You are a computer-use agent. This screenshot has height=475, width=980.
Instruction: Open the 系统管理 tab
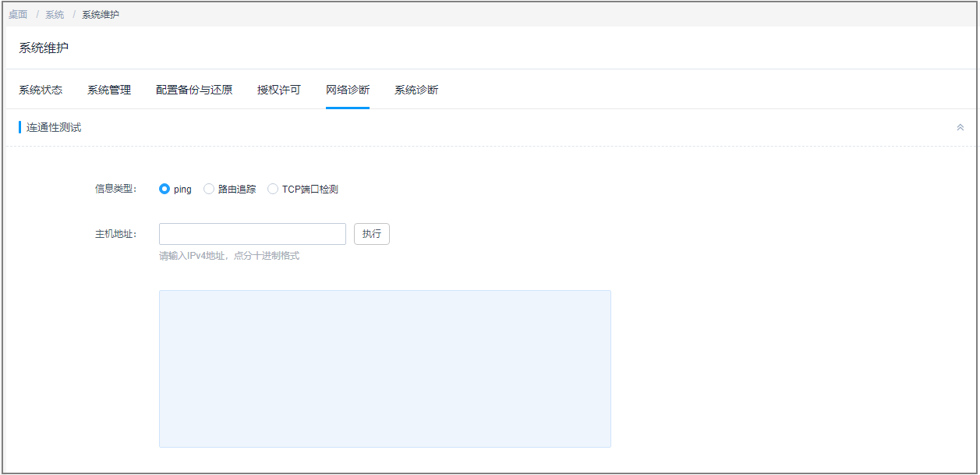coord(109,90)
